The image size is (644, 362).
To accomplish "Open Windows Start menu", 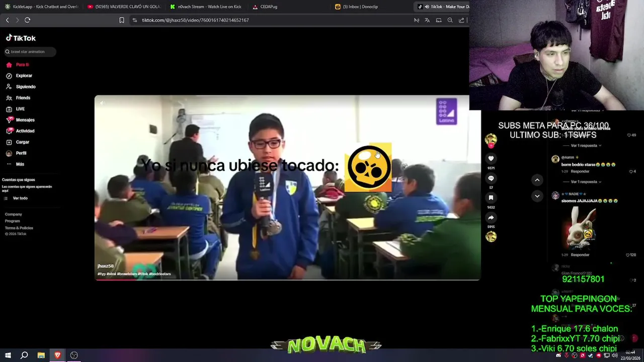I will pyautogui.click(x=8, y=355).
